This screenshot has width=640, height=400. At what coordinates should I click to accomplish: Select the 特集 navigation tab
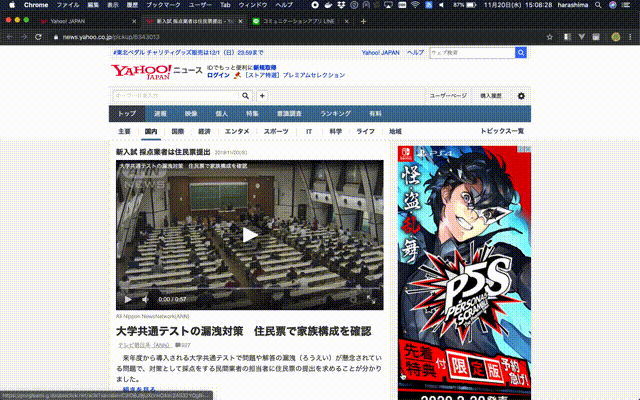252,113
